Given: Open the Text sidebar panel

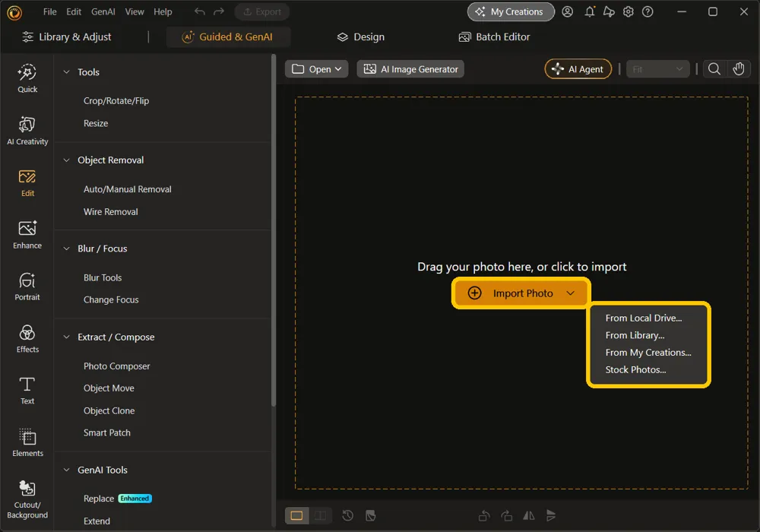Looking at the screenshot, I should [x=27, y=391].
